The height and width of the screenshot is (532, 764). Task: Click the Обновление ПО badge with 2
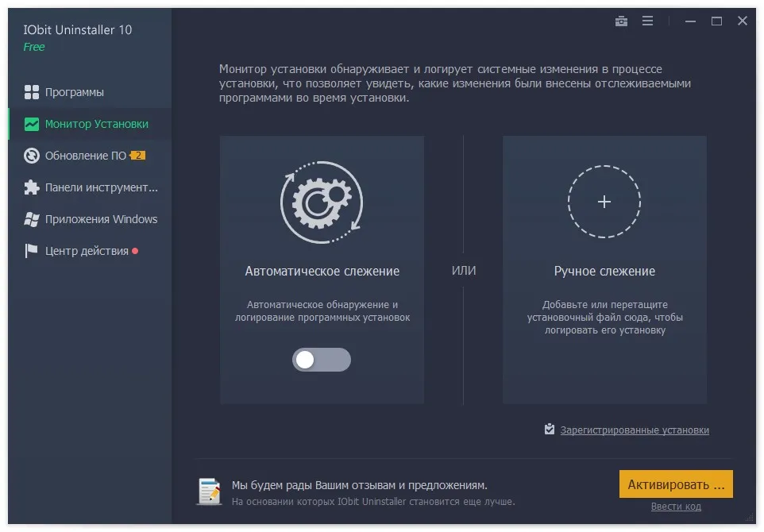[138, 156]
